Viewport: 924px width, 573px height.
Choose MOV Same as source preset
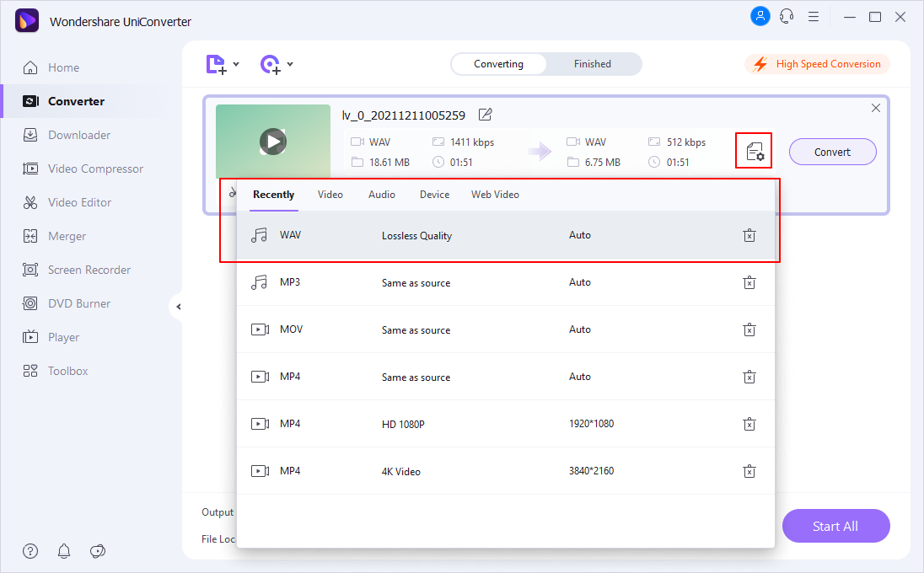click(506, 329)
